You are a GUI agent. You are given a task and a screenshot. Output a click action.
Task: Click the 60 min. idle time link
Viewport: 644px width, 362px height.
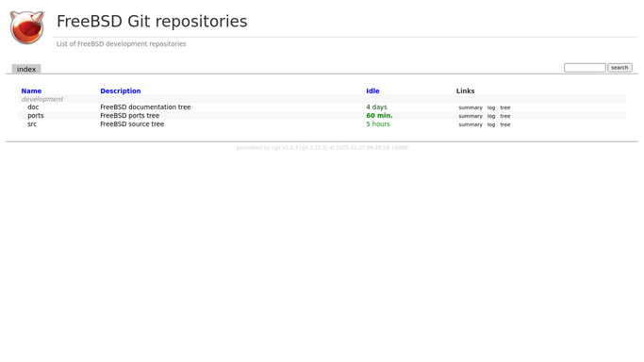[379, 116]
